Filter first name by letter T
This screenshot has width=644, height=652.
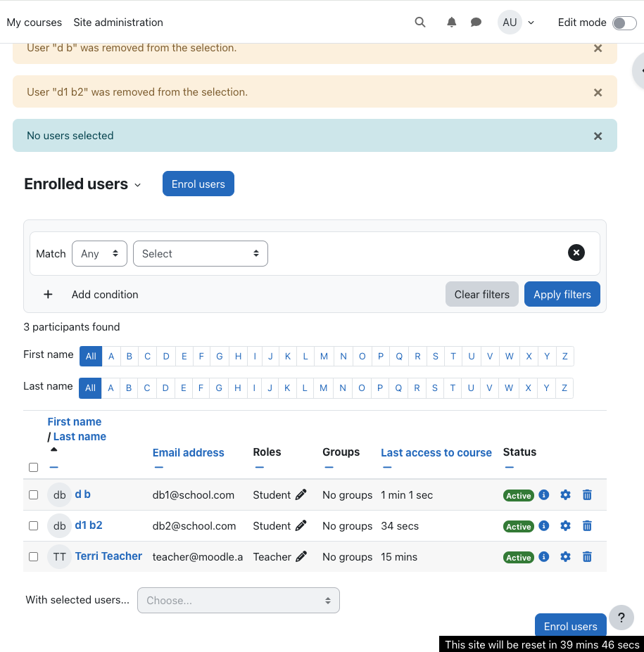tap(453, 357)
